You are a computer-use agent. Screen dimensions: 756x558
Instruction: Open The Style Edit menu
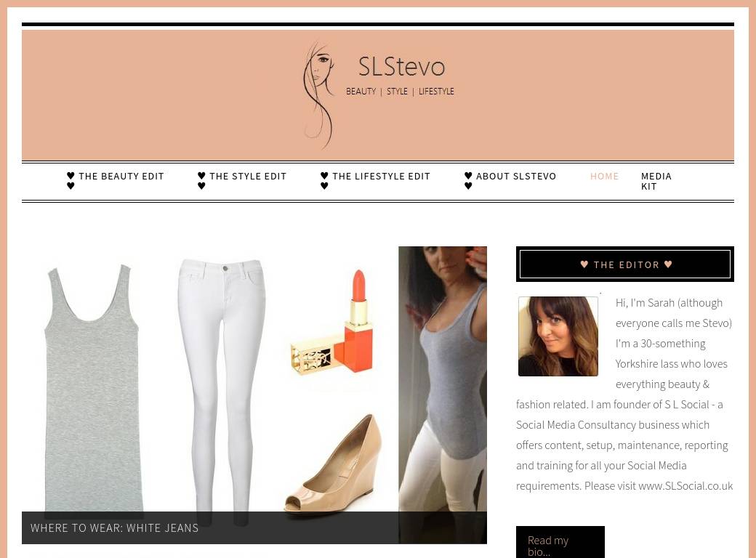point(248,177)
